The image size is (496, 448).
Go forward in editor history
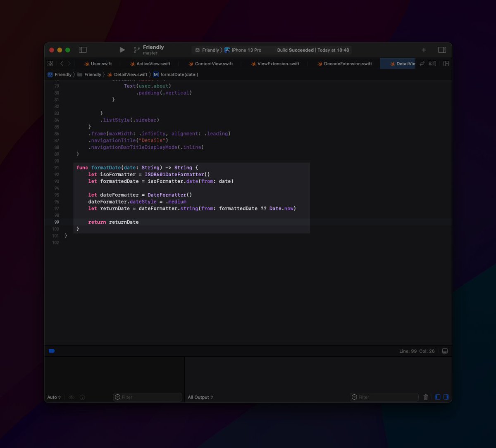[69, 64]
